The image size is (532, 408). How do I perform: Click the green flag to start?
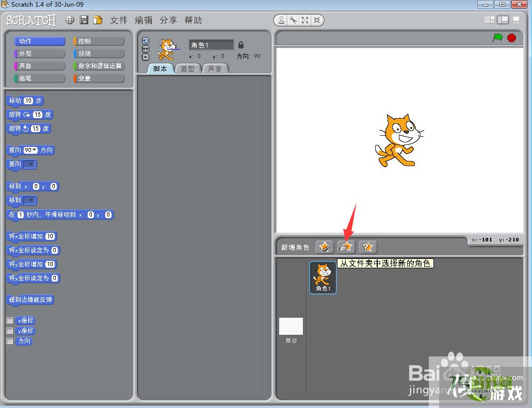coord(497,38)
